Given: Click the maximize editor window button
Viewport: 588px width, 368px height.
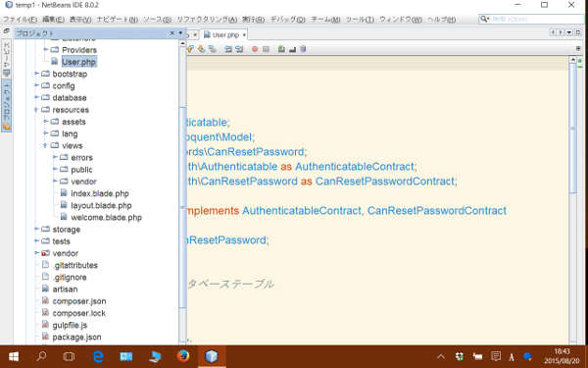Looking at the screenshot, I should point(578,32).
